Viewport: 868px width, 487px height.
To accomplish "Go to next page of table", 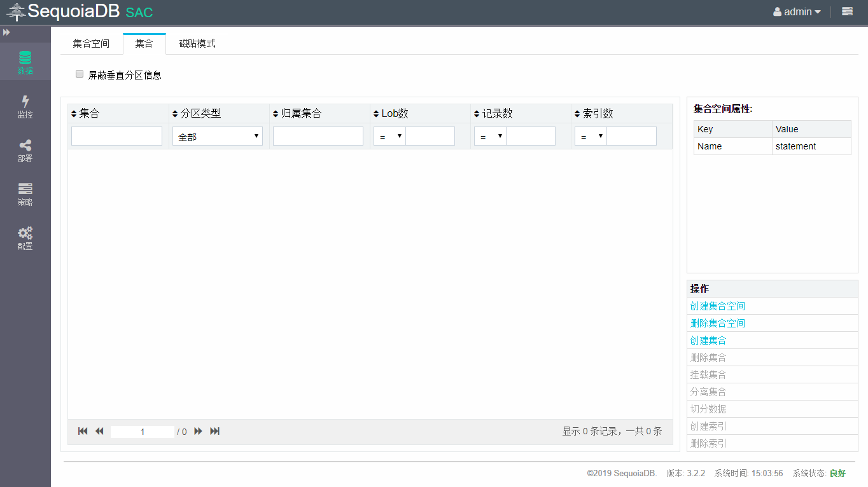I will tap(198, 431).
